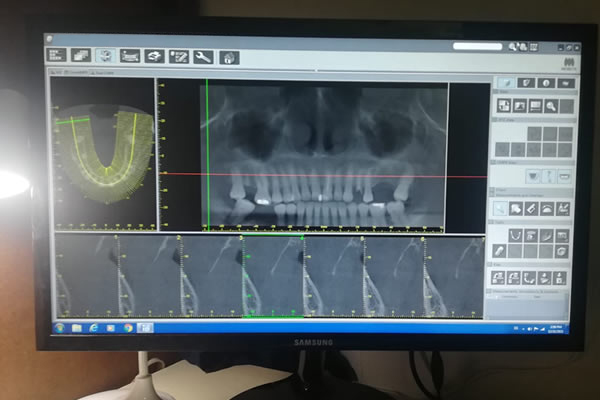Click the axial dental arch view panel

[103, 154]
